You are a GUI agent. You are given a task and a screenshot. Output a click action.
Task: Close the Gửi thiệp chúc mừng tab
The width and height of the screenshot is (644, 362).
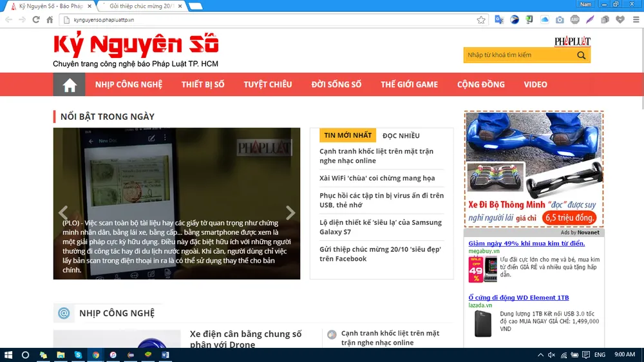(x=180, y=6)
